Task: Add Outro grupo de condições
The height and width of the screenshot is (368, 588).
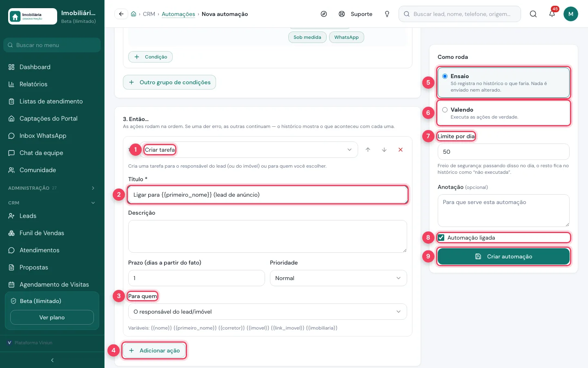Action: pyautogui.click(x=169, y=82)
